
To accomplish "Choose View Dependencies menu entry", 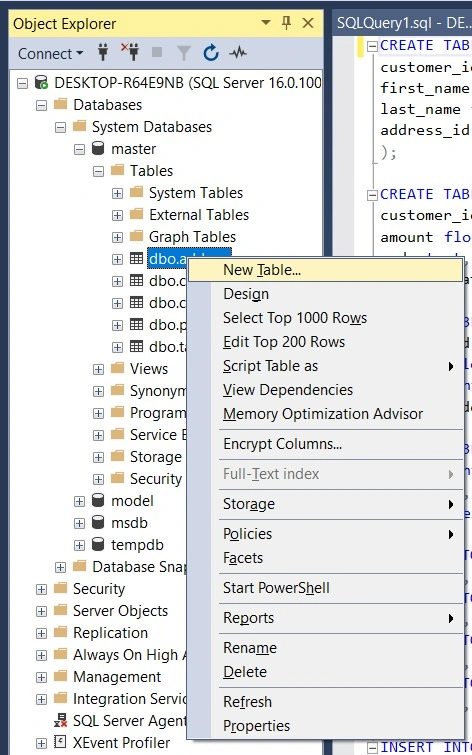I will [x=325, y=390].
